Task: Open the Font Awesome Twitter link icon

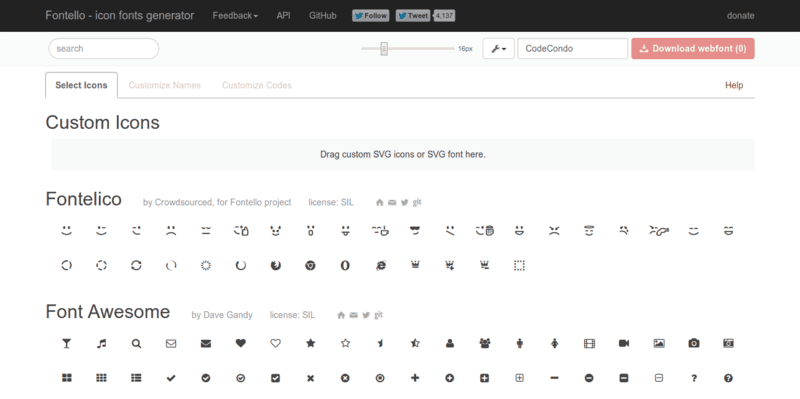Action: 366,315
